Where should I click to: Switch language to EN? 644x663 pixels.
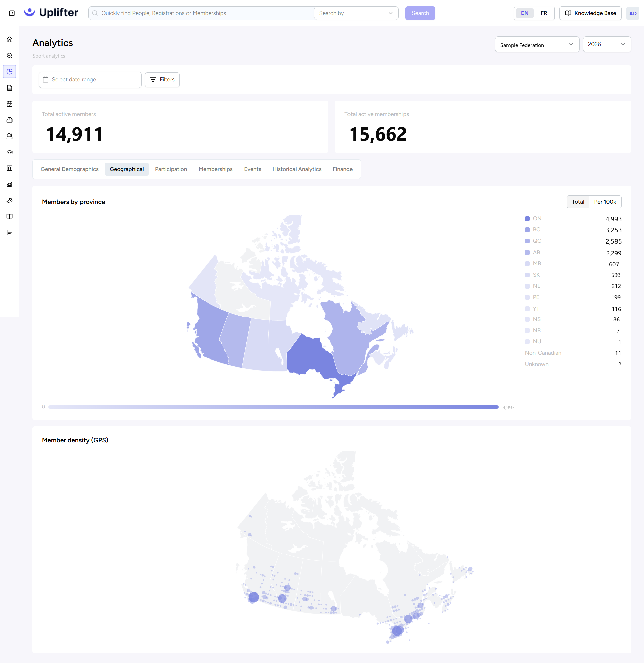pyautogui.click(x=524, y=13)
